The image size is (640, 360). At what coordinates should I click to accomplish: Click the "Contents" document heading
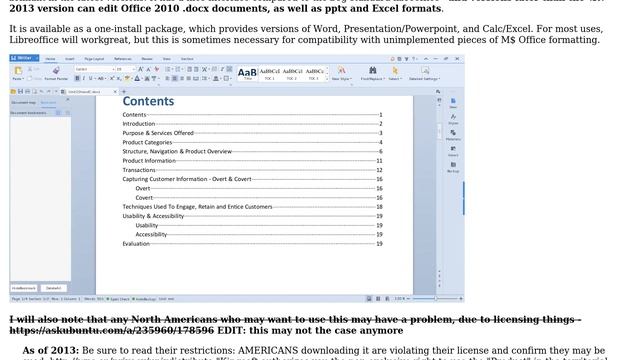[x=148, y=101]
